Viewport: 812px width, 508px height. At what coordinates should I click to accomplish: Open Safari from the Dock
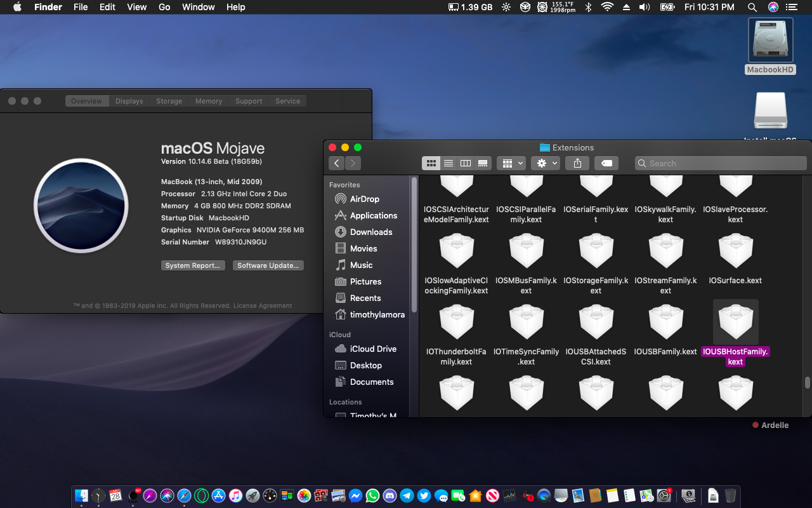pos(184,495)
